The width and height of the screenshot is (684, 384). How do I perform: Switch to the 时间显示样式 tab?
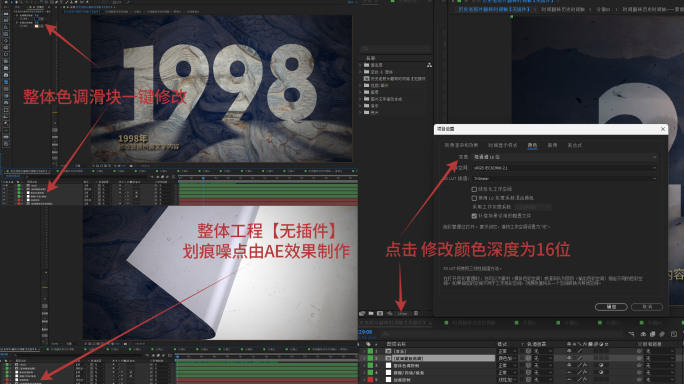tap(503, 145)
